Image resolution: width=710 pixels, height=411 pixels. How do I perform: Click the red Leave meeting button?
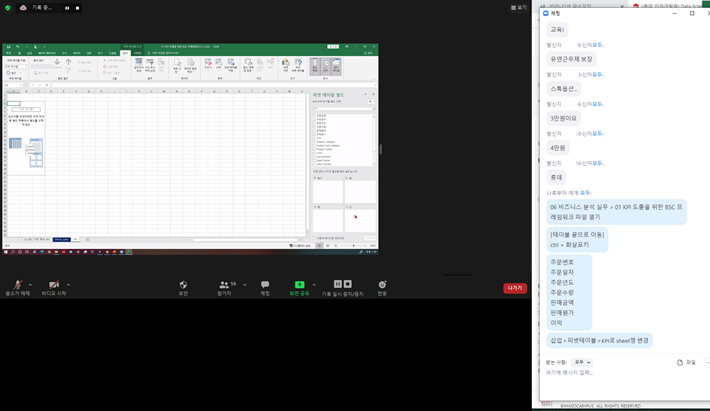(x=515, y=288)
